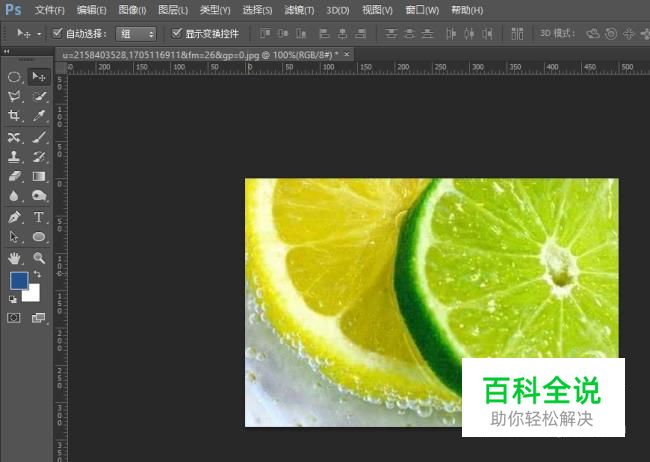Select the Horizontal Type tool
Screen dimensions: 650x462
point(39,217)
